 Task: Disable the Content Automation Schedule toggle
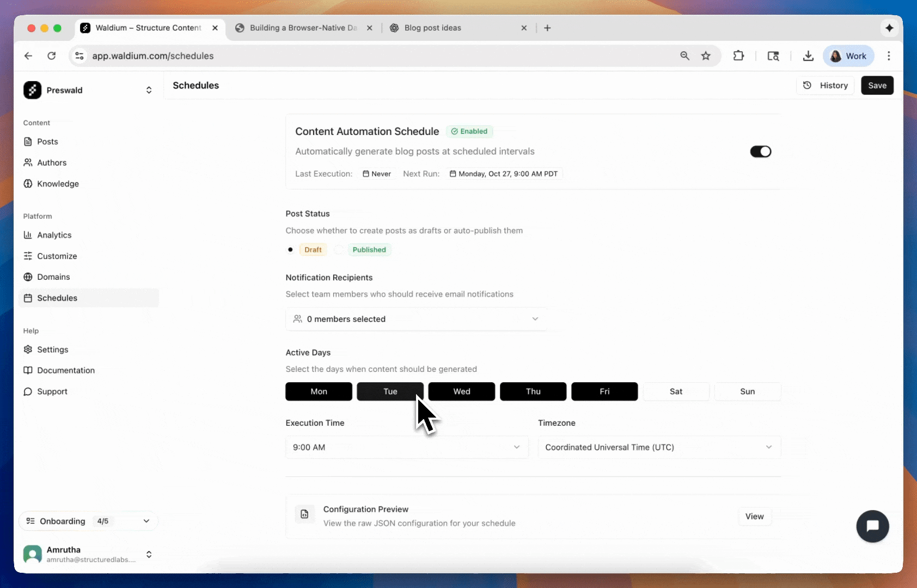[761, 151]
